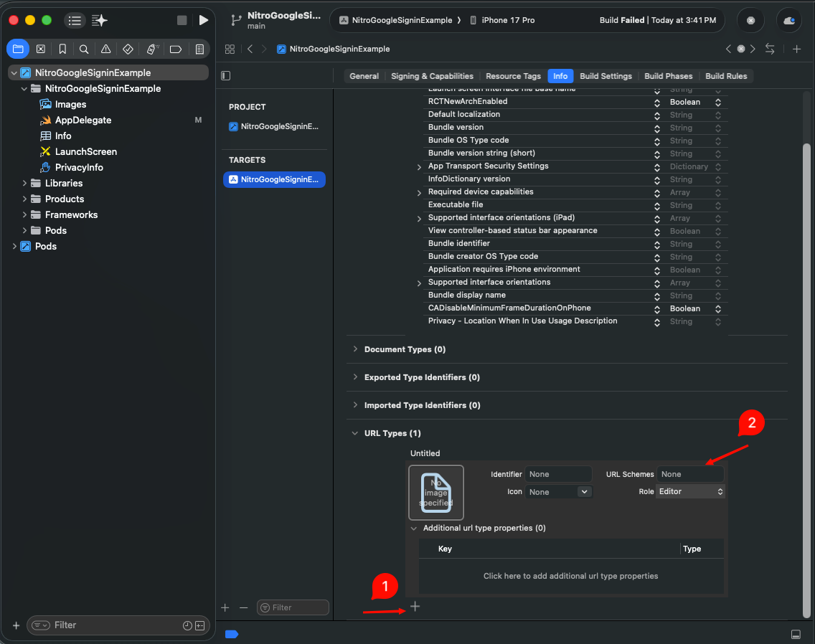Toggle the debug area at bottom right
The image size is (815, 644).
point(796,634)
